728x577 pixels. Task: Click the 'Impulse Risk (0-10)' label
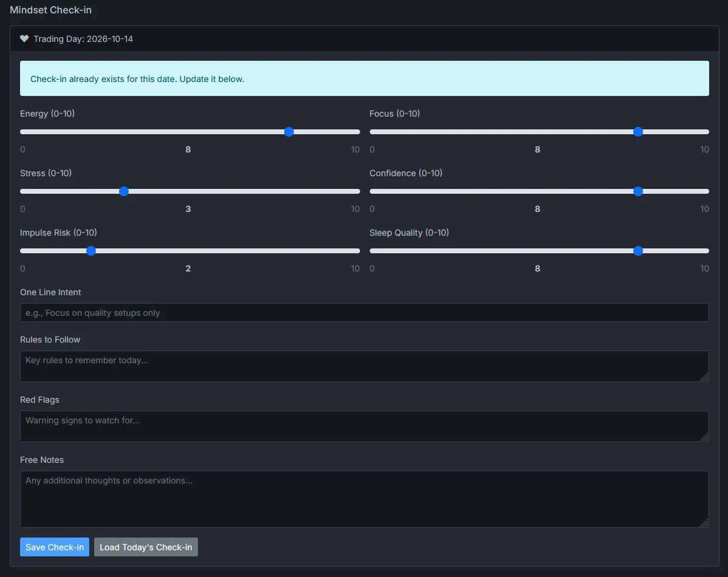coord(58,233)
